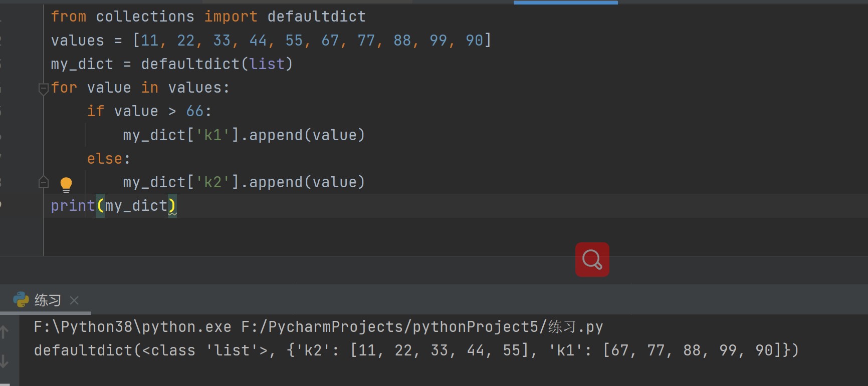868x386 pixels.
Task: Click the down arrow in run console
Action: point(5,360)
